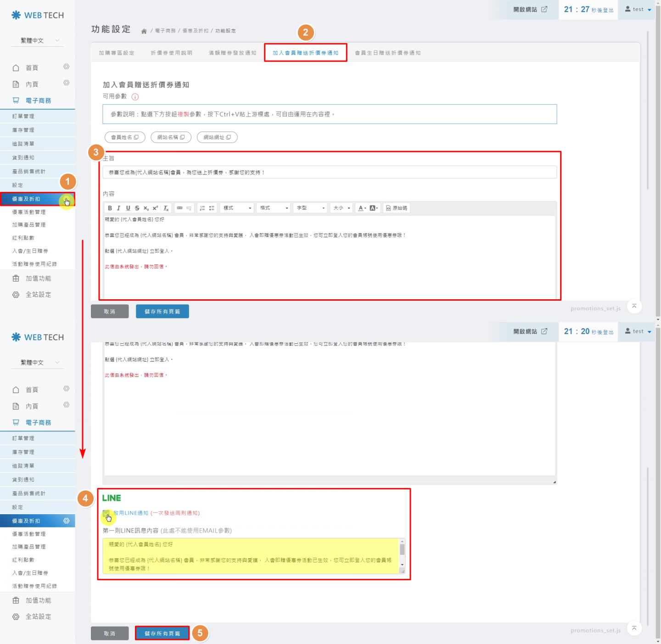The height and width of the screenshot is (644, 661).
Task: Enable the 啟用LINE通知 checkbox
Action: tap(106, 513)
